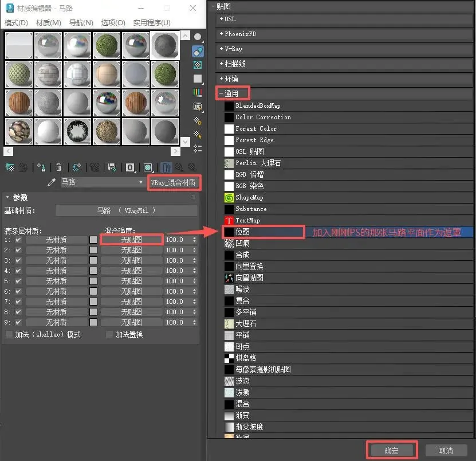Click 确定 to confirm map selection

click(x=392, y=451)
